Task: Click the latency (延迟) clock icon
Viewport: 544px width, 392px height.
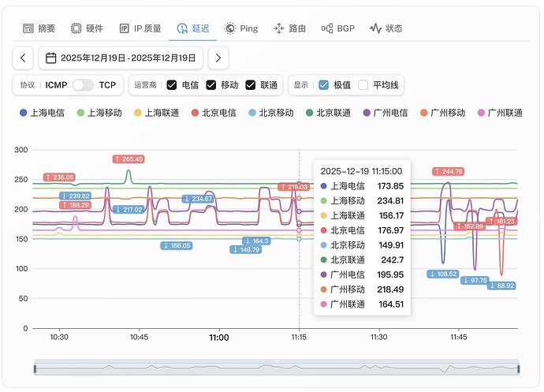Action: coord(182,28)
